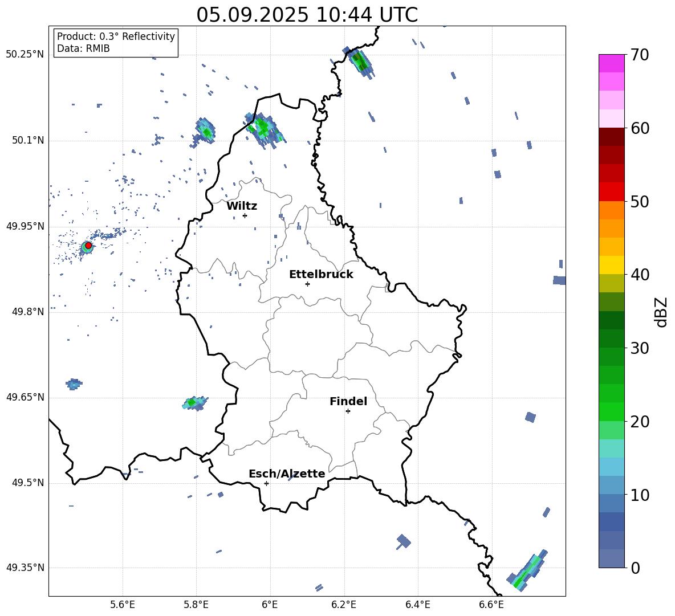Click the light cyan colorbar swatch above 10
The image size is (675, 616).
click(x=612, y=486)
